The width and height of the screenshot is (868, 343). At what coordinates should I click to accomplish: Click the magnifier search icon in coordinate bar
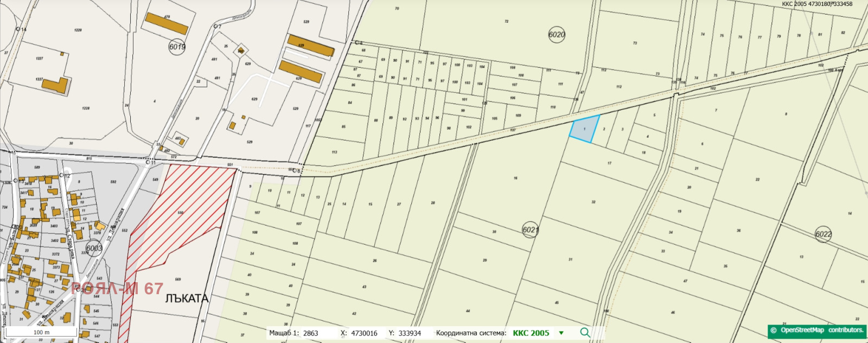[585, 333]
